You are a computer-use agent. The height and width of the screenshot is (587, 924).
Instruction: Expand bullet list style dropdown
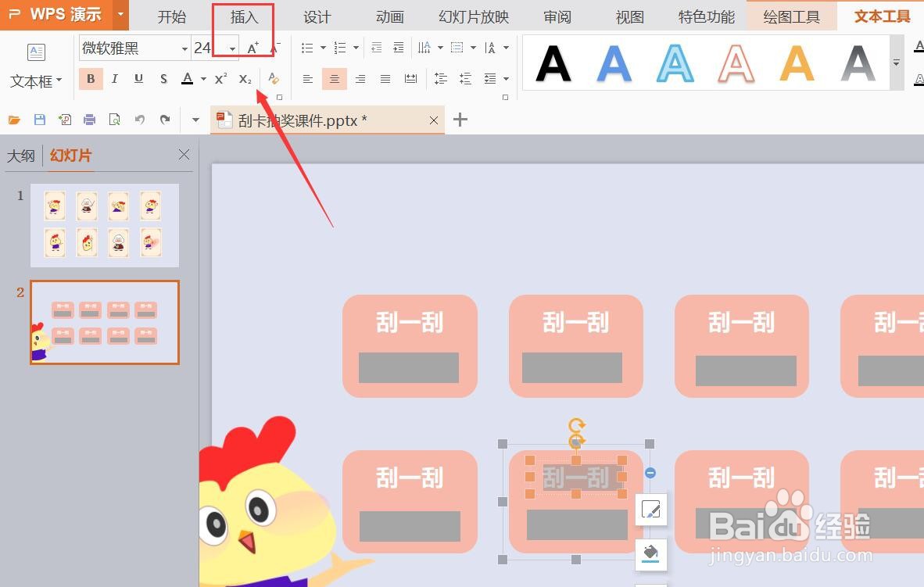[323, 48]
